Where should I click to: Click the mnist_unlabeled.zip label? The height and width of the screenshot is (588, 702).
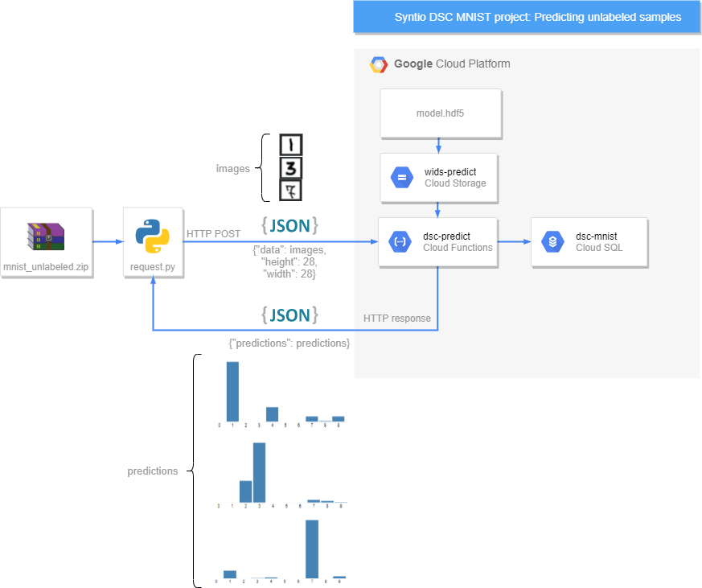pos(46,267)
